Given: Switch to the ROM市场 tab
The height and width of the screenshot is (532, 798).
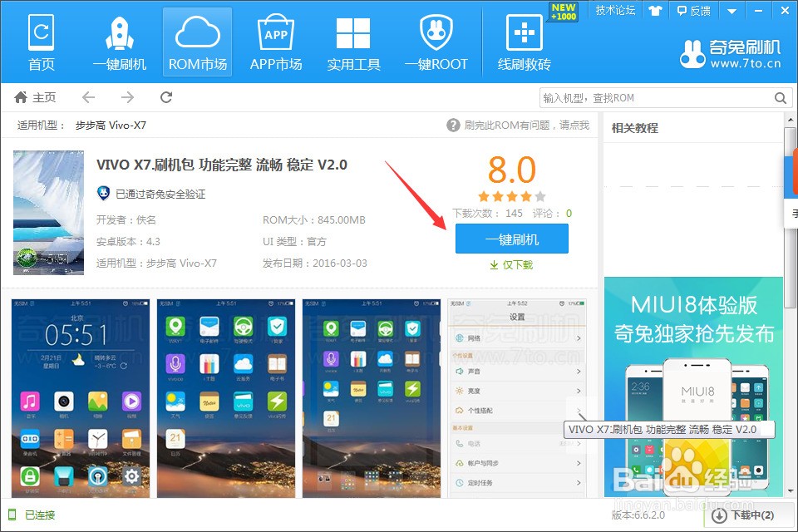Looking at the screenshot, I should [x=198, y=42].
